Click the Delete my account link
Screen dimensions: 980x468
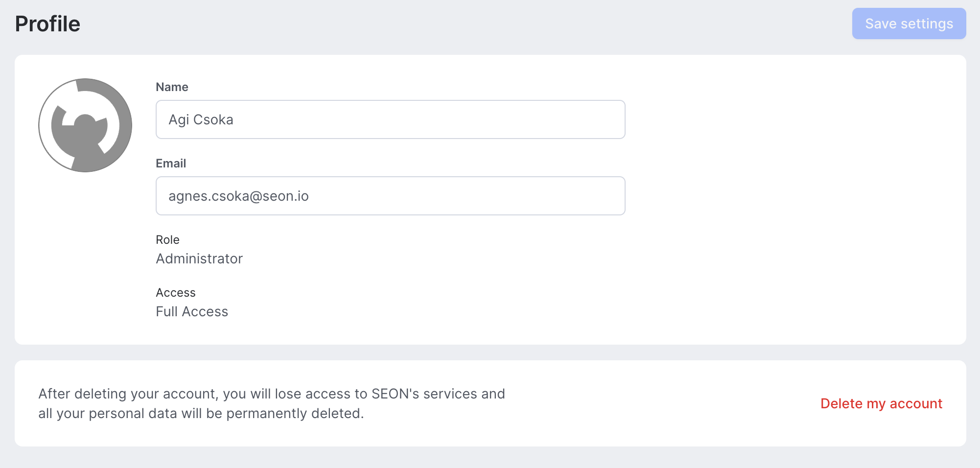pyautogui.click(x=881, y=403)
